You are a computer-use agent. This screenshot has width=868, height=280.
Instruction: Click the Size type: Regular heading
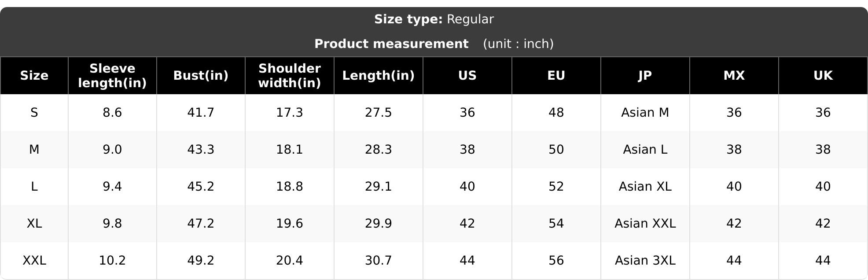click(x=434, y=19)
